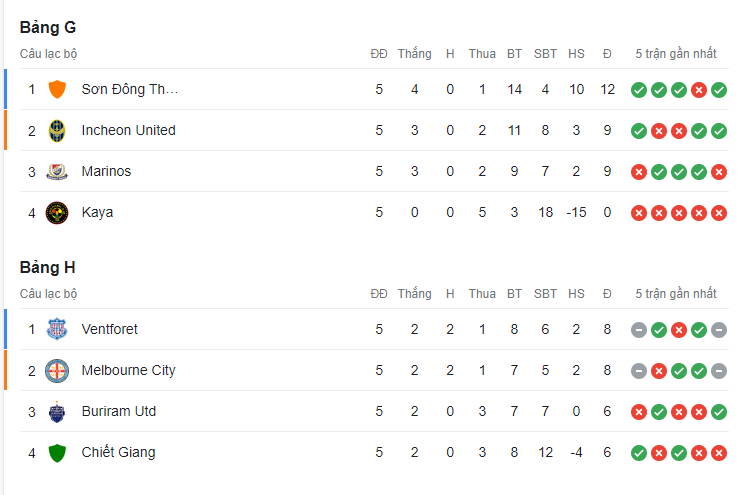Open the Buriram Utd team link

(x=119, y=411)
